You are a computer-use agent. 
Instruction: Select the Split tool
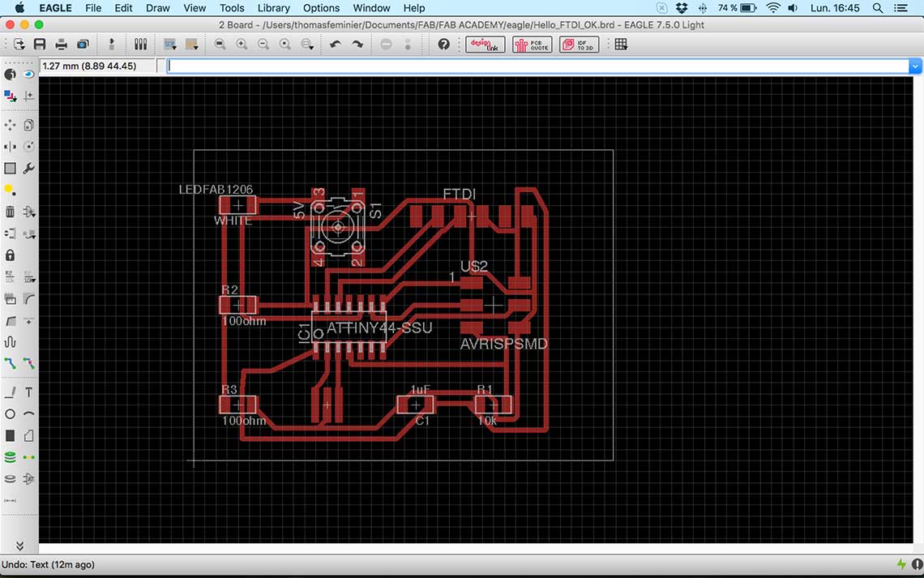click(x=10, y=320)
